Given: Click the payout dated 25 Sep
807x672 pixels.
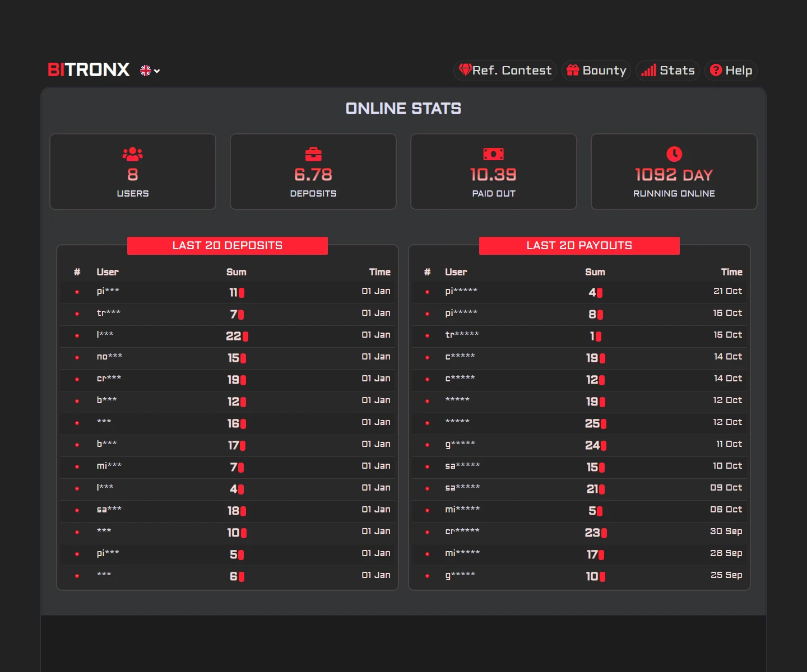Looking at the screenshot, I should coord(726,575).
